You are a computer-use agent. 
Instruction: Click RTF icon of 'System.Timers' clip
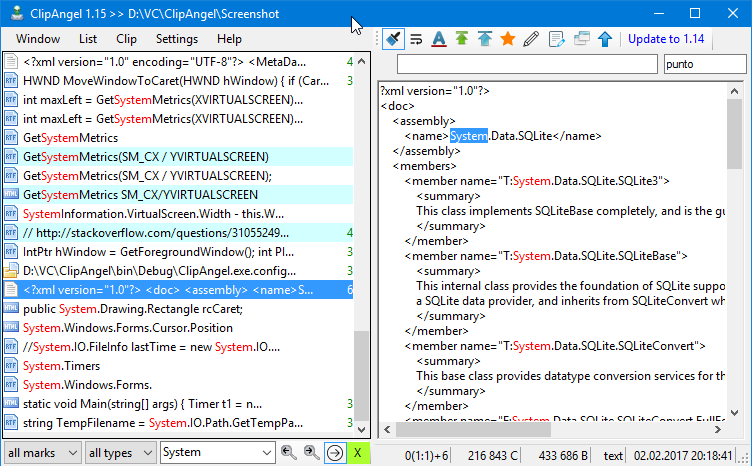tap(11, 366)
